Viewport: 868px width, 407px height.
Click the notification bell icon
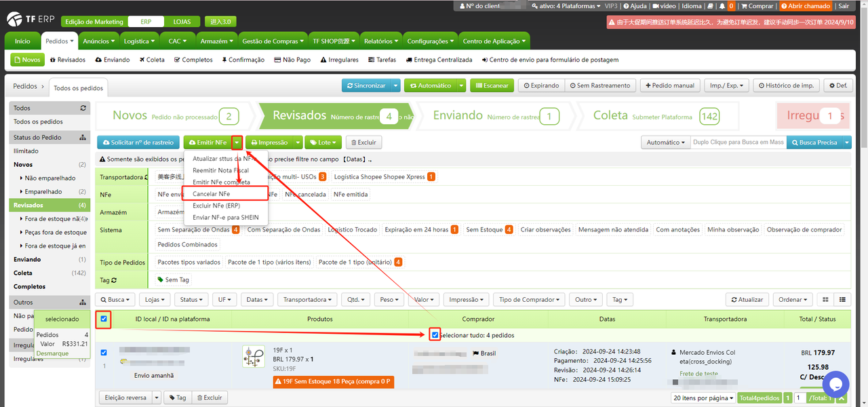pos(722,6)
